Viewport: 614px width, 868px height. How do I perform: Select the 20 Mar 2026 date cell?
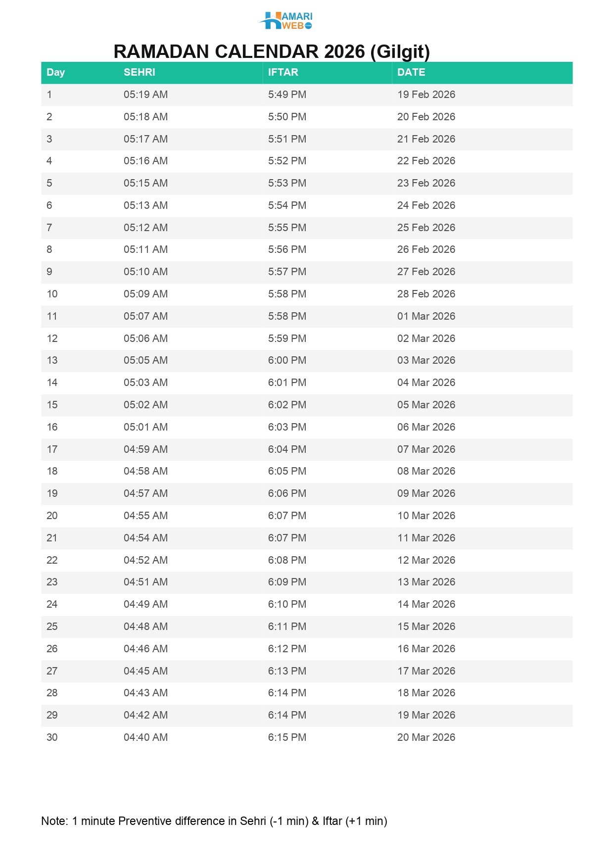point(426,737)
